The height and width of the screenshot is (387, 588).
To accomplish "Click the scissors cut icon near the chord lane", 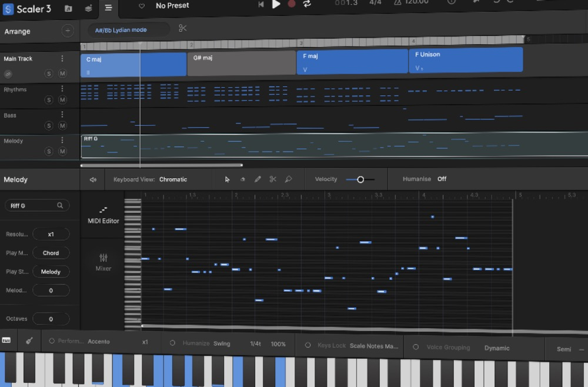I will pos(182,28).
